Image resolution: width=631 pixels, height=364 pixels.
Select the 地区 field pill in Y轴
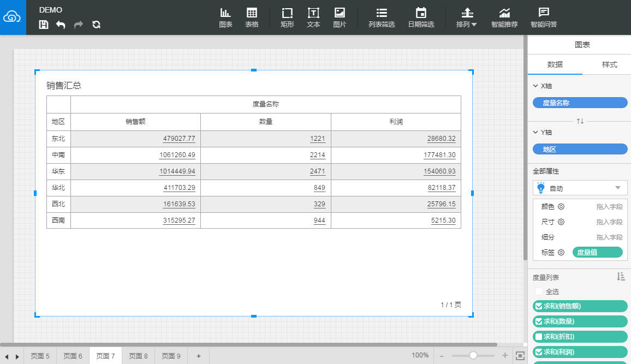click(580, 149)
